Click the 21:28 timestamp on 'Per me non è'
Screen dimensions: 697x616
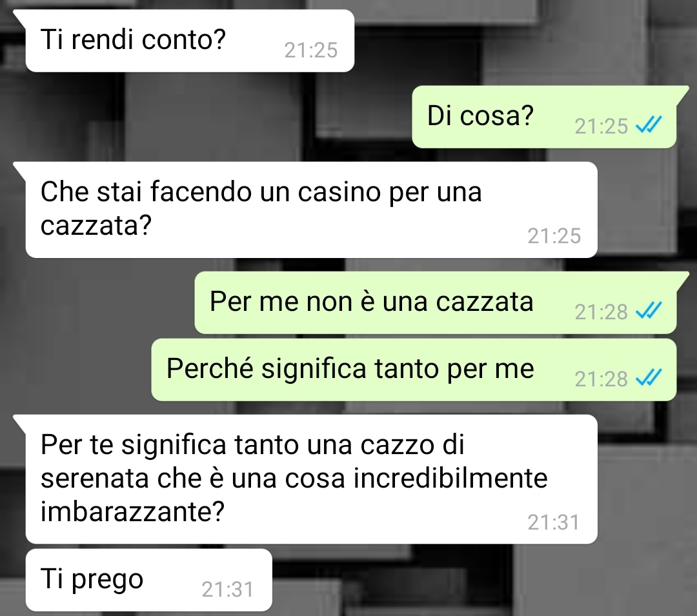click(x=601, y=312)
